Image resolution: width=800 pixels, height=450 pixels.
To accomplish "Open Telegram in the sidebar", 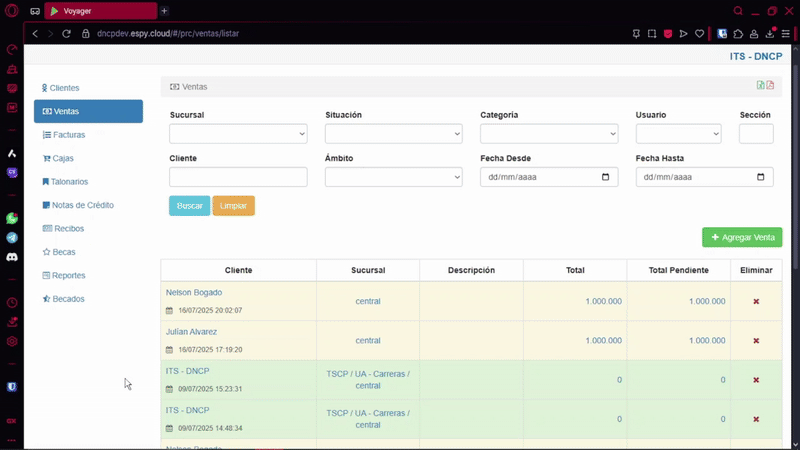I will tap(12, 238).
